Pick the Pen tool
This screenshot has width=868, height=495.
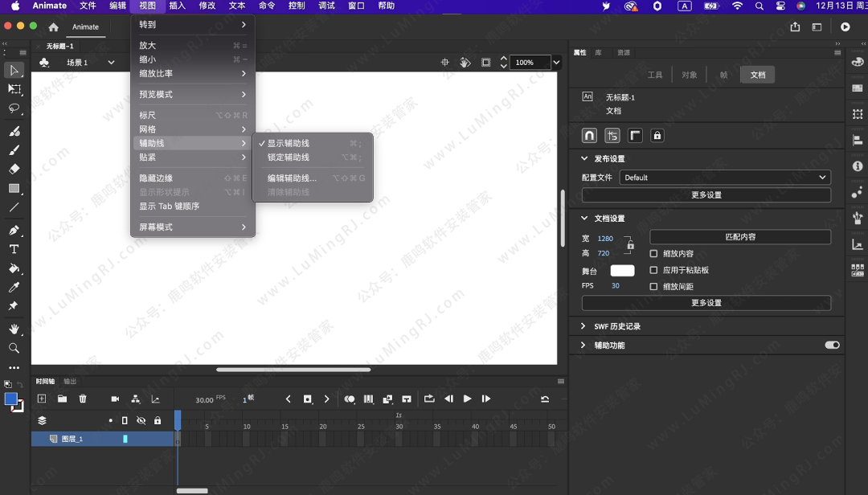pyautogui.click(x=14, y=231)
